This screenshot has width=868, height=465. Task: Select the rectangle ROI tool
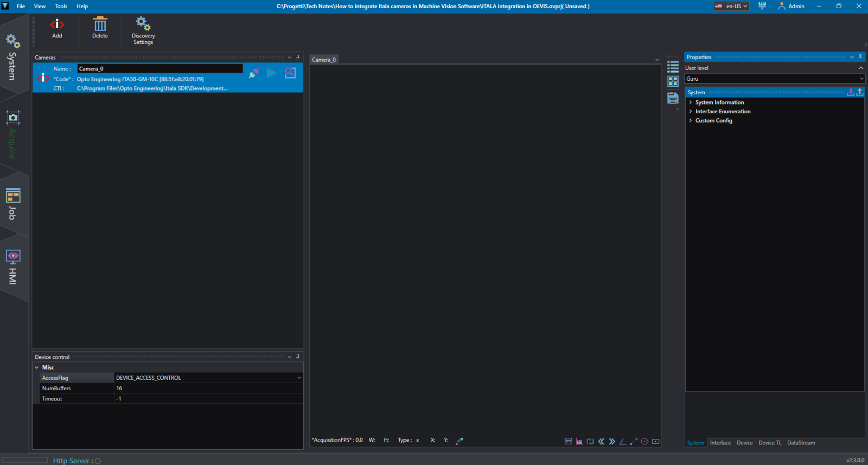pos(656,442)
